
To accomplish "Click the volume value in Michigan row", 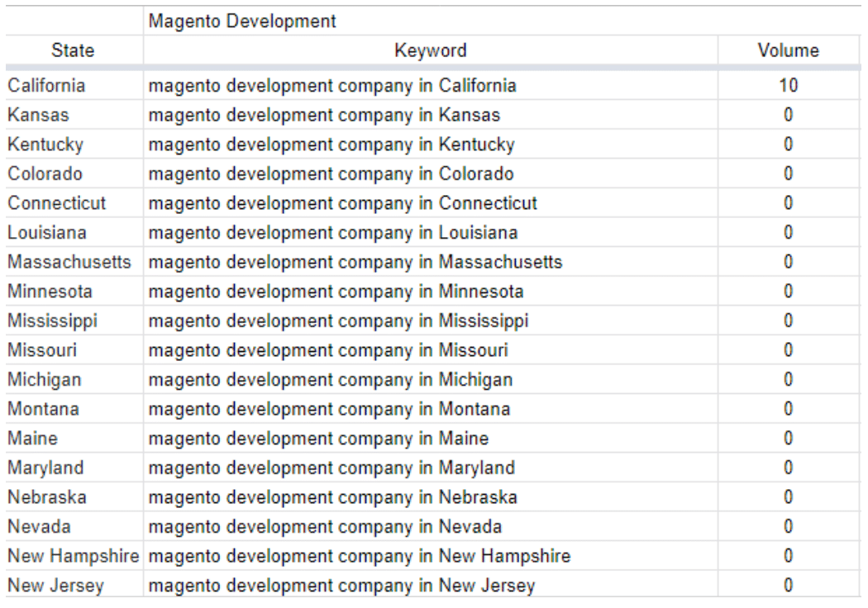I will (x=789, y=379).
